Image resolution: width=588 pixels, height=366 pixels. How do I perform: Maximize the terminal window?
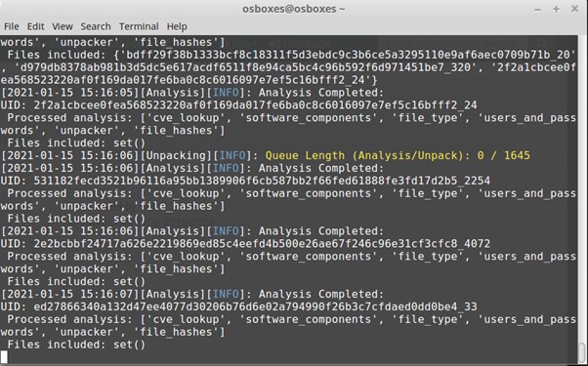tap(556, 9)
